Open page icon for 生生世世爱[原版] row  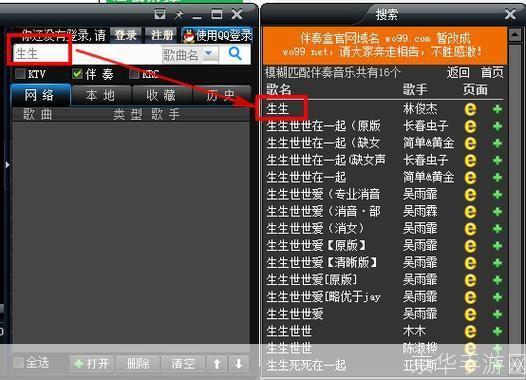click(x=470, y=280)
